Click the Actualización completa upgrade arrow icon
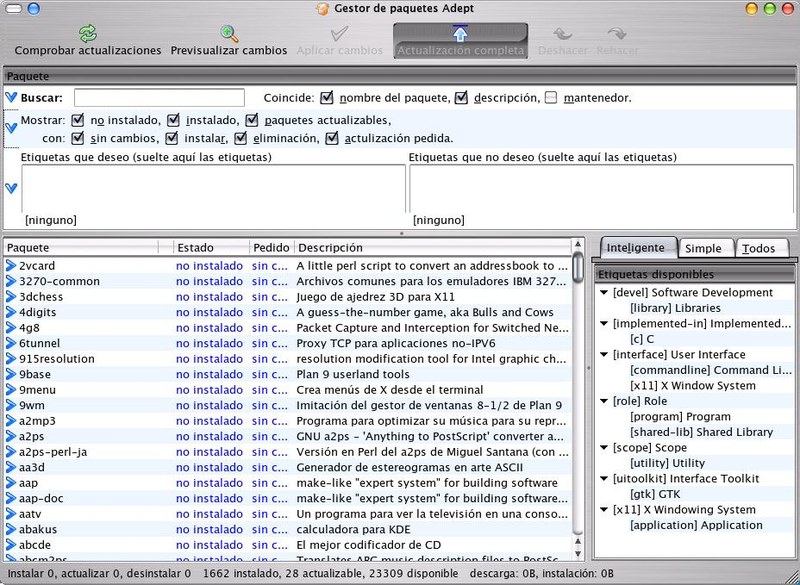Image resolution: width=800 pixels, height=585 pixels. [460, 34]
